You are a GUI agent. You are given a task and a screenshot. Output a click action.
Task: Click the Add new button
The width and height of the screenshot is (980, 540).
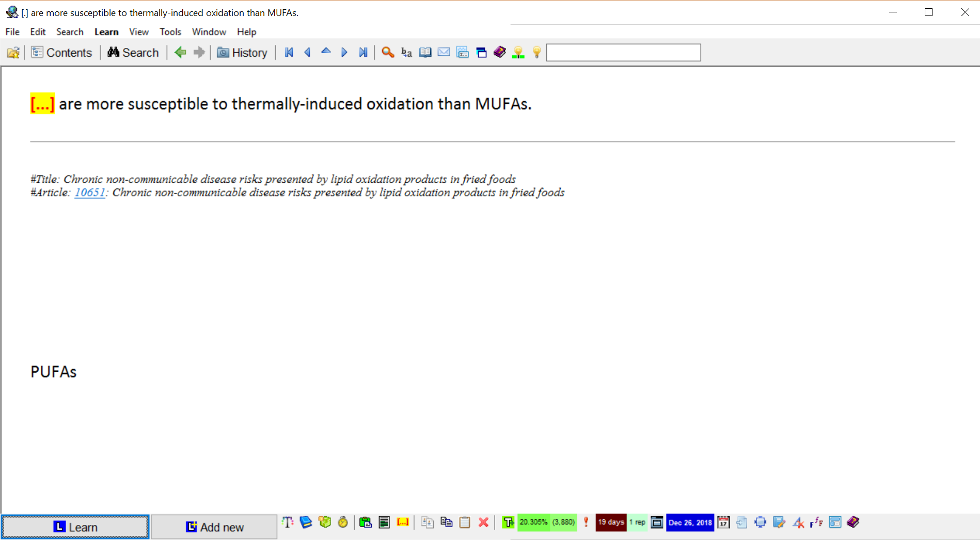tap(214, 527)
